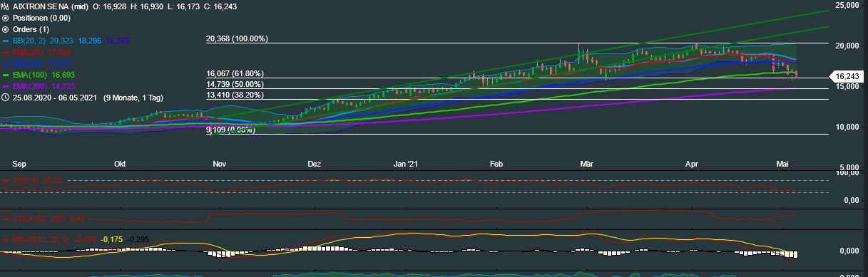Click the Fibonacci 14,739 (50.00%) level label
The height and width of the screenshot is (277, 868).
pos(235,84)
